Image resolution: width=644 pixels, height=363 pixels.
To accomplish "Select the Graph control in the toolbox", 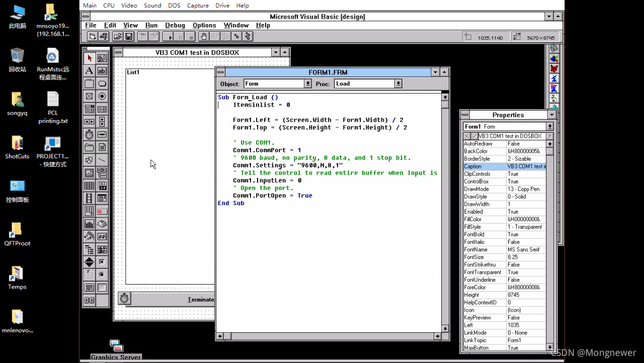I will (x=89, y=224).
